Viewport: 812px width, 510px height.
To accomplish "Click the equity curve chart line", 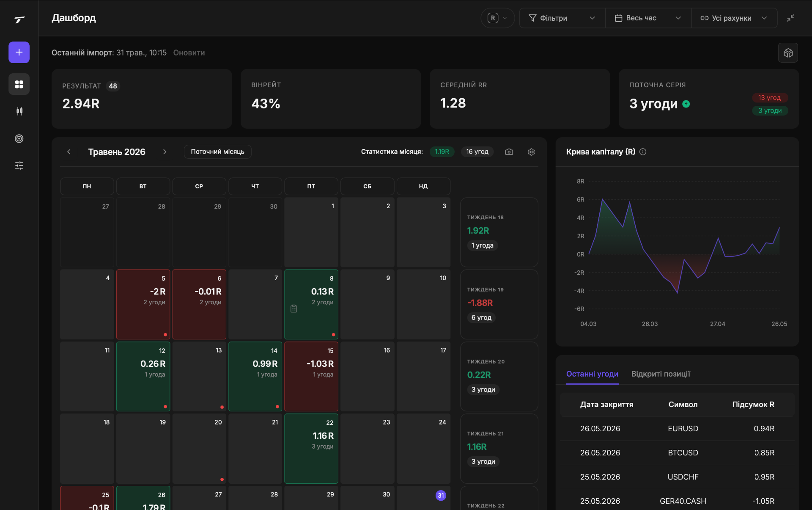I will click(684, 247).
